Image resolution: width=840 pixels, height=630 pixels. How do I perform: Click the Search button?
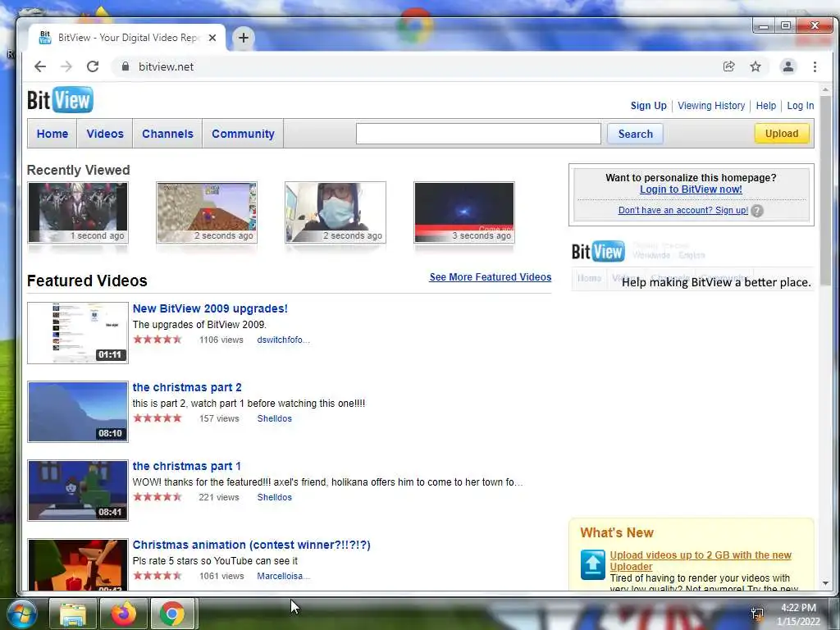[636, 134]
